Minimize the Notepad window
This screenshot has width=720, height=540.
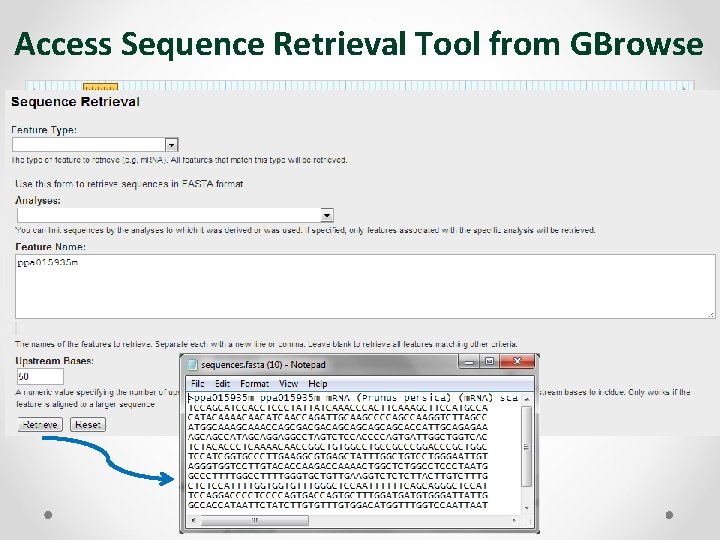pos(469,362)
